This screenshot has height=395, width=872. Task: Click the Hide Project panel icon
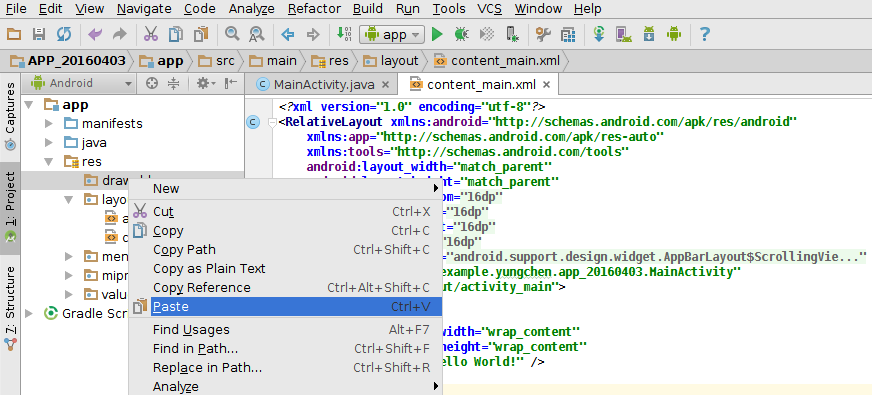231,83
